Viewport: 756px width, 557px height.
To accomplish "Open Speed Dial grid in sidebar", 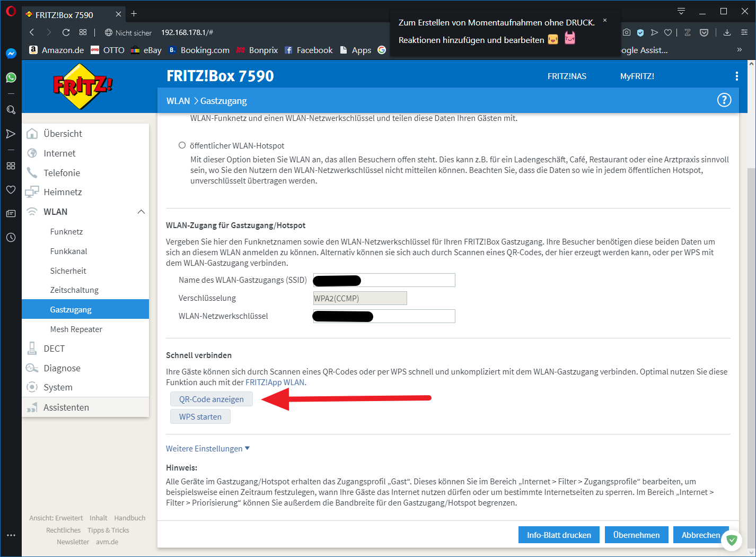I will [11, 166].
